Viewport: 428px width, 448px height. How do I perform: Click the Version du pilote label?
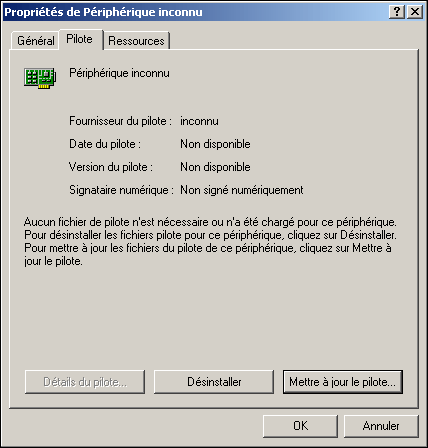coord(111,167)
